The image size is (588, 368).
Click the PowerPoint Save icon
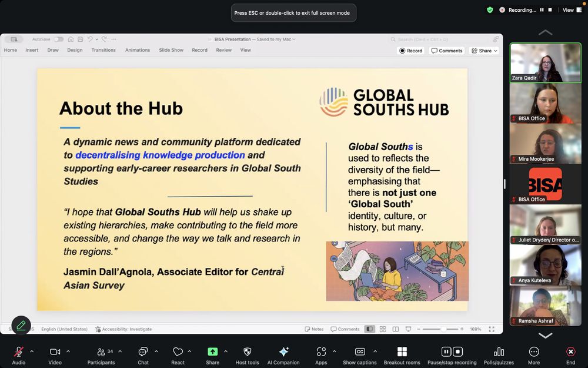click(x=80, y=39)
